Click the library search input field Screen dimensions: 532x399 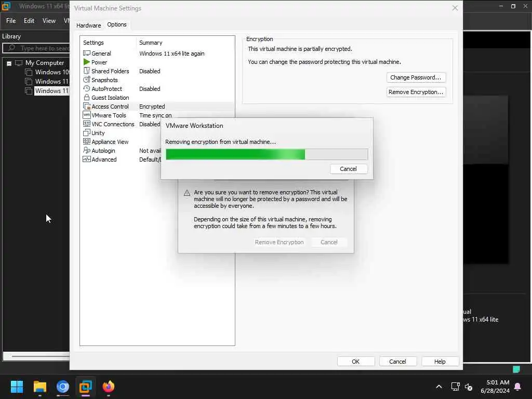point(36,48)
